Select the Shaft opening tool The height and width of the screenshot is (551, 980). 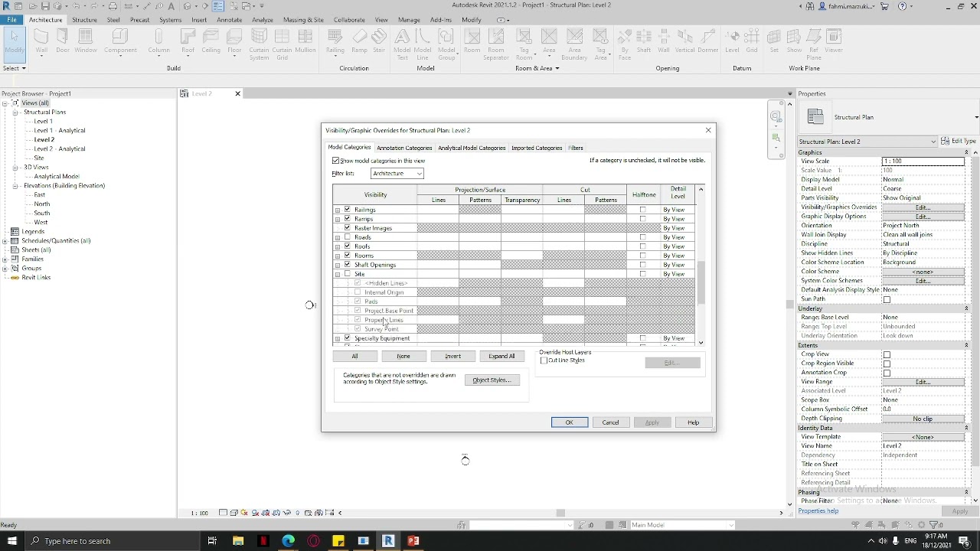tap(644, 41)
